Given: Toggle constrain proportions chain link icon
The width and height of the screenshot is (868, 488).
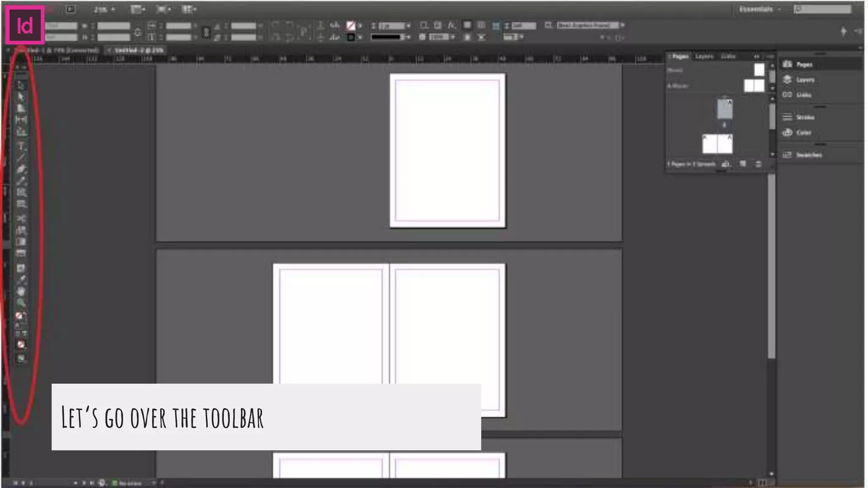Looking at the screenshot, I should pos(206,32).
